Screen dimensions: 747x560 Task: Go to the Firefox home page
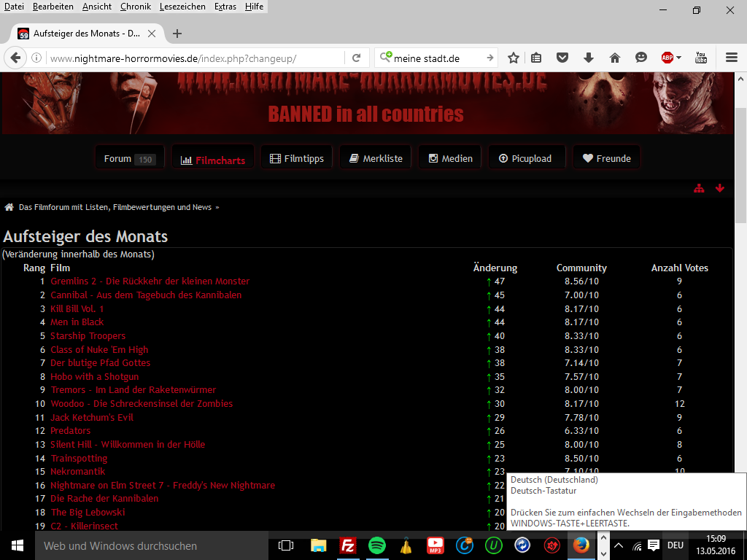click(615, 58)
